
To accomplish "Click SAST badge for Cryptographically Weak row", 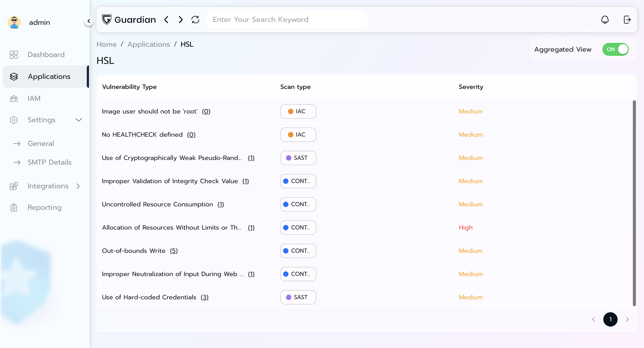I will (298, 158).
